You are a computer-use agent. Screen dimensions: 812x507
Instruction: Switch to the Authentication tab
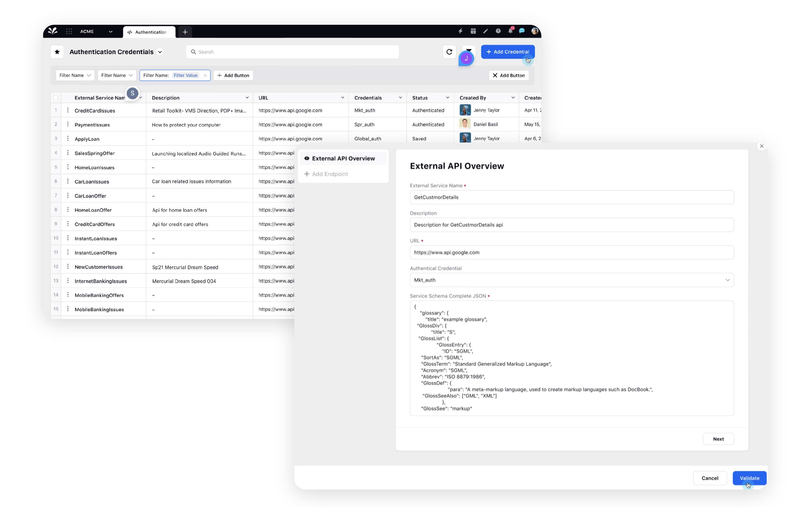click(x=149, y=32)
